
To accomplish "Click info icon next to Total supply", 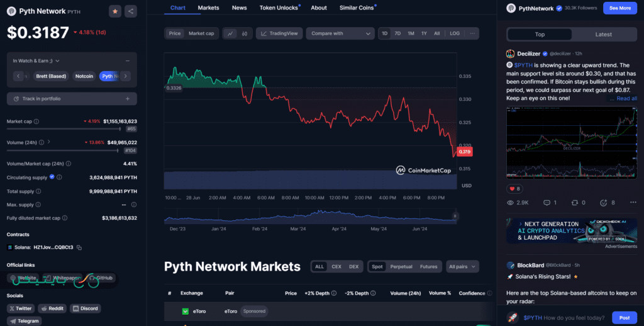I will 38,191.
